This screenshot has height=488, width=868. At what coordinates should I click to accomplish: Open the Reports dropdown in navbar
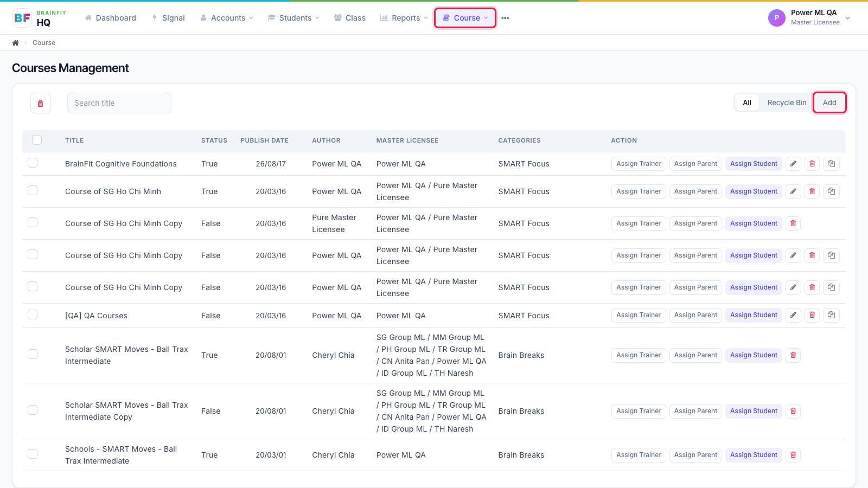tap(404, 18)
